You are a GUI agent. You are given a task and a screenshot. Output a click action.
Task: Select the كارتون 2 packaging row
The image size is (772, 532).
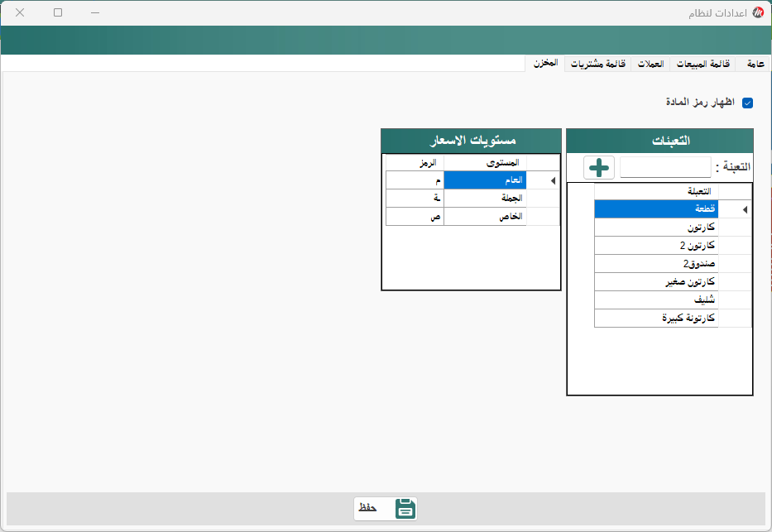[656, 246]
